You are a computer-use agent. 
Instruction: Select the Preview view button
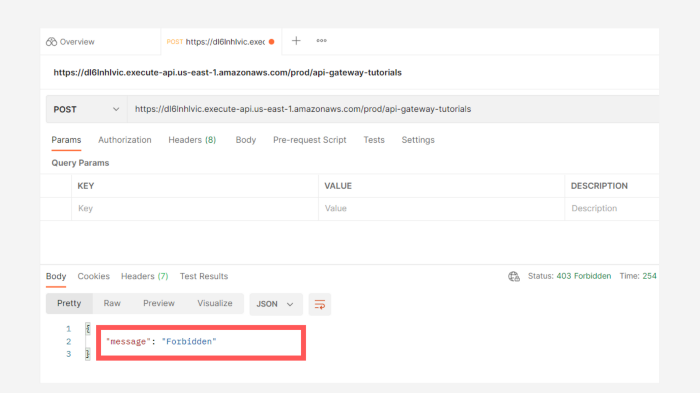pos(158,303)
